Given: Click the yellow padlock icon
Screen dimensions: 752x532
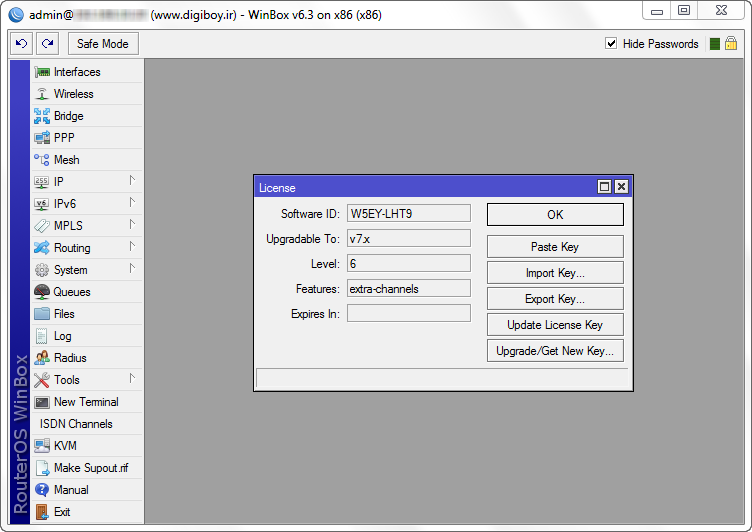Looking at the screenshot, I should (731, 44).
